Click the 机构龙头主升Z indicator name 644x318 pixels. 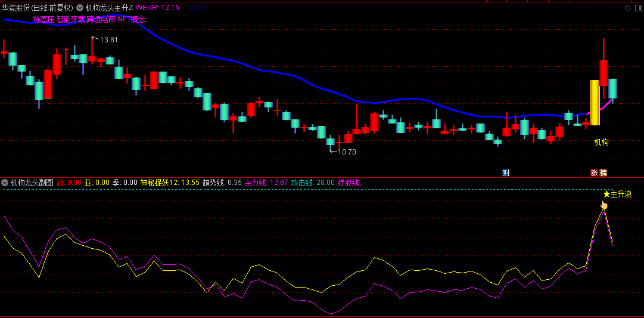pos(109,8)
